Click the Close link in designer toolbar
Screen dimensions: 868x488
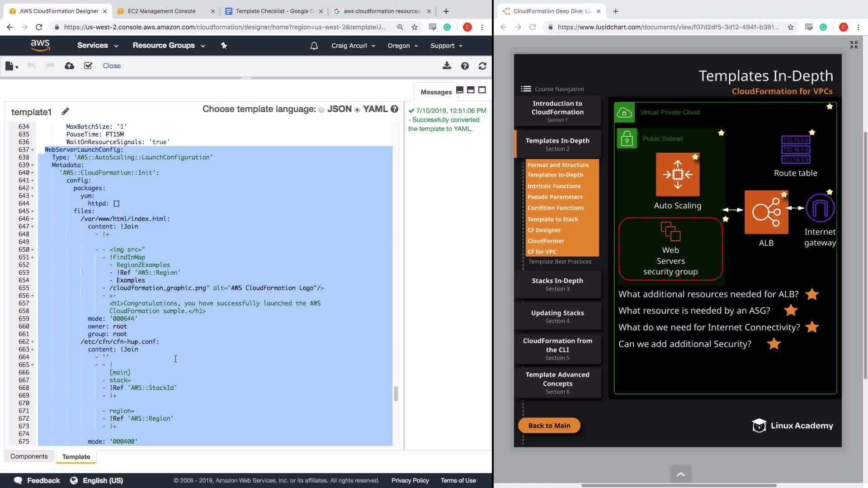pyautogui.click(x=112, y=66)
